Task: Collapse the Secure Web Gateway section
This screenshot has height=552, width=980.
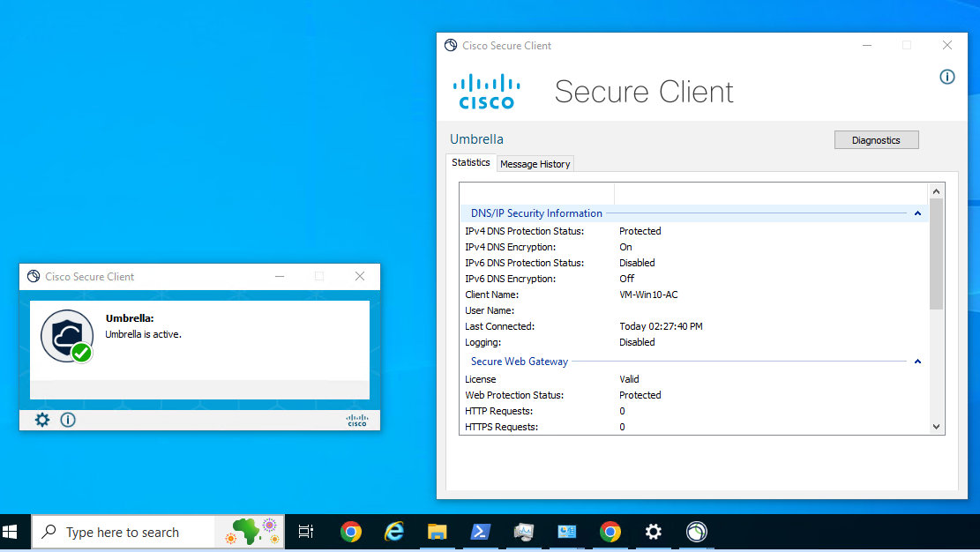Action: [x=917, y=362]
